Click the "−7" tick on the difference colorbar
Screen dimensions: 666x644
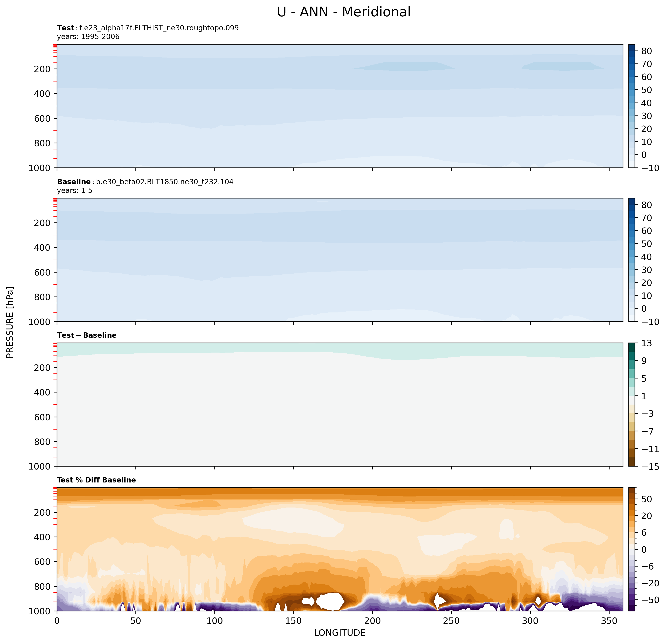pos(647,431)
